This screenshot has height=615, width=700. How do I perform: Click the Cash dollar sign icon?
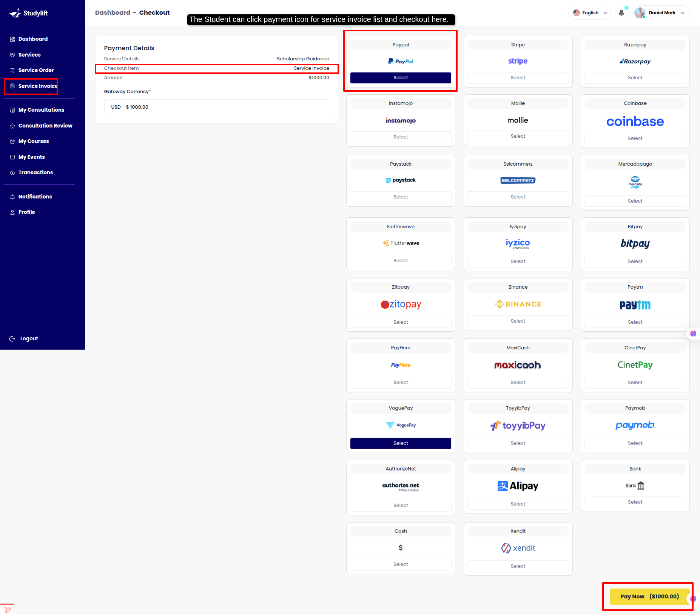(401, 548)
